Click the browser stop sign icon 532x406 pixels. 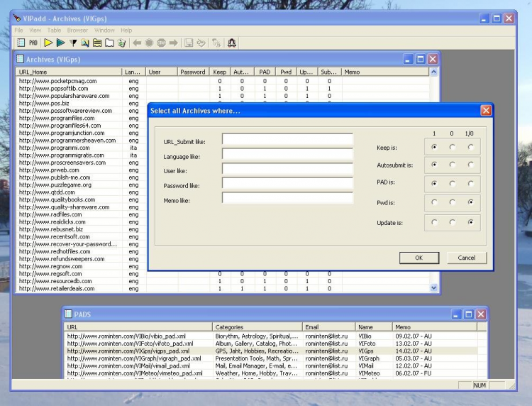coord(161,43)
